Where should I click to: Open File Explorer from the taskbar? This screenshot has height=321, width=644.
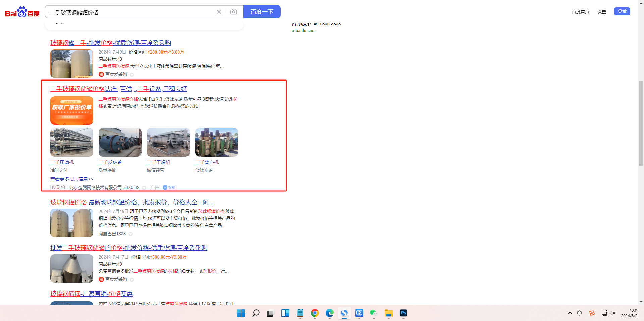[x=389, y=313]
